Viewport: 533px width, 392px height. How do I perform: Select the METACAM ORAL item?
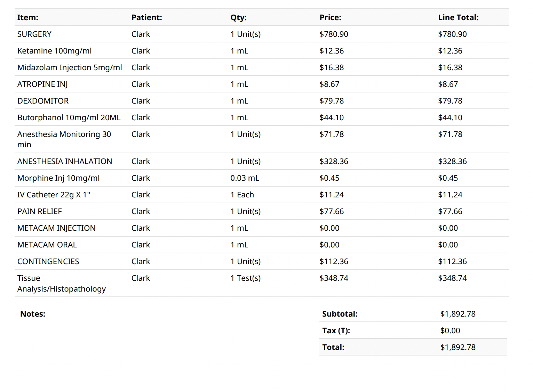tap(47, 245)
